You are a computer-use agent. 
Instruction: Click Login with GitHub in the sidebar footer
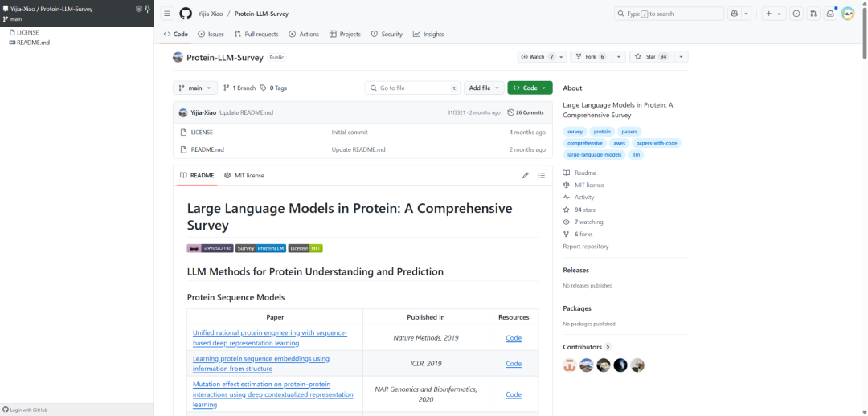pyautogui.click(x=25, y=410)
